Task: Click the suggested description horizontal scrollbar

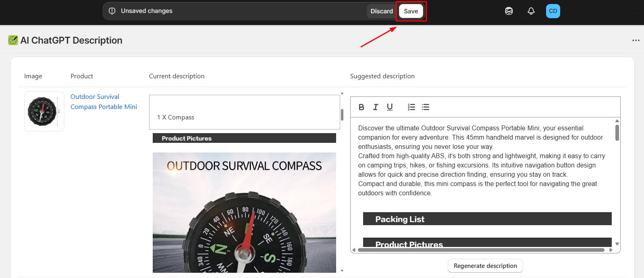Action: coord(481,250)
